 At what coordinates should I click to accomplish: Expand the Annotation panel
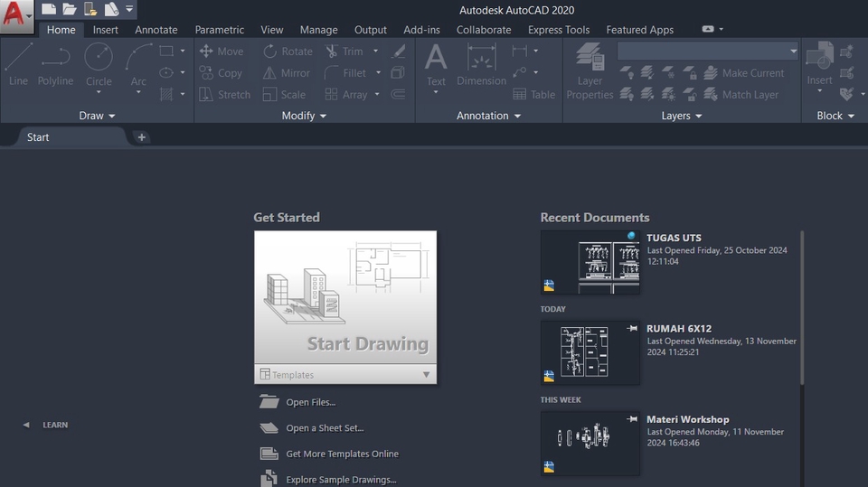tap(488, 116)
